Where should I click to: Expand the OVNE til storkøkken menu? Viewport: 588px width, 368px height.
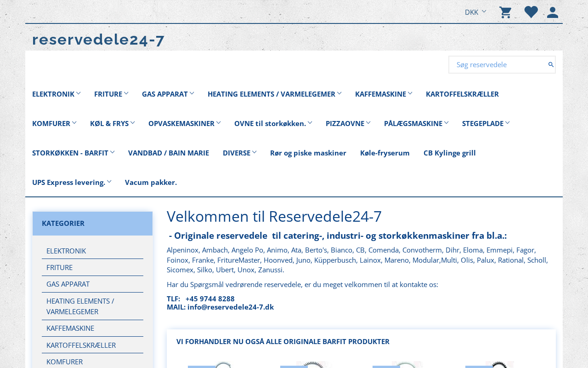tap(273, 123)
